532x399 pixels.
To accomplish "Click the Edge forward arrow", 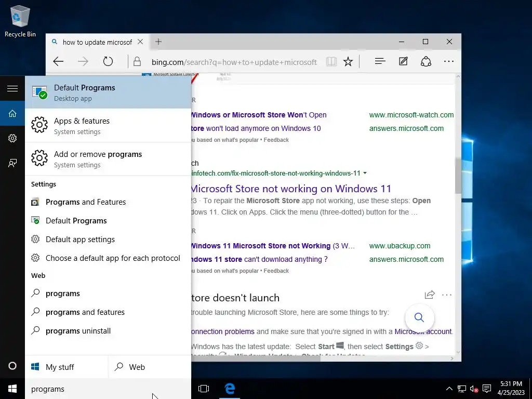I will click(x=83, y=61).
